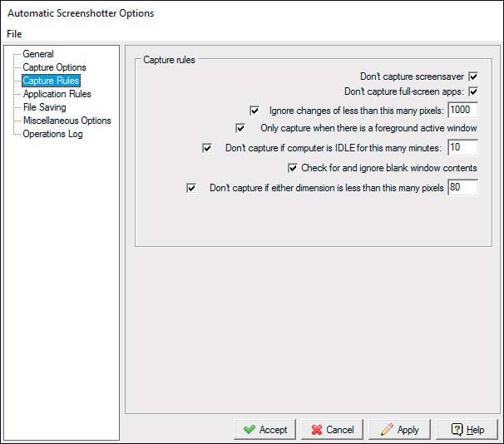504x444 pixels.
Task: Open Miscellaneous Options page
Action: [67, 121]
